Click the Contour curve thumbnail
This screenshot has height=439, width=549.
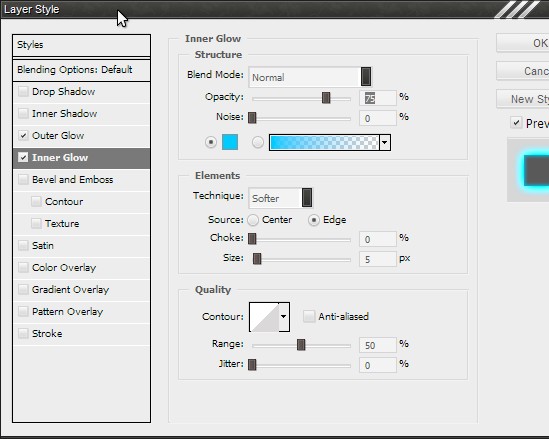pyautogui.click(x=264, y=317)
